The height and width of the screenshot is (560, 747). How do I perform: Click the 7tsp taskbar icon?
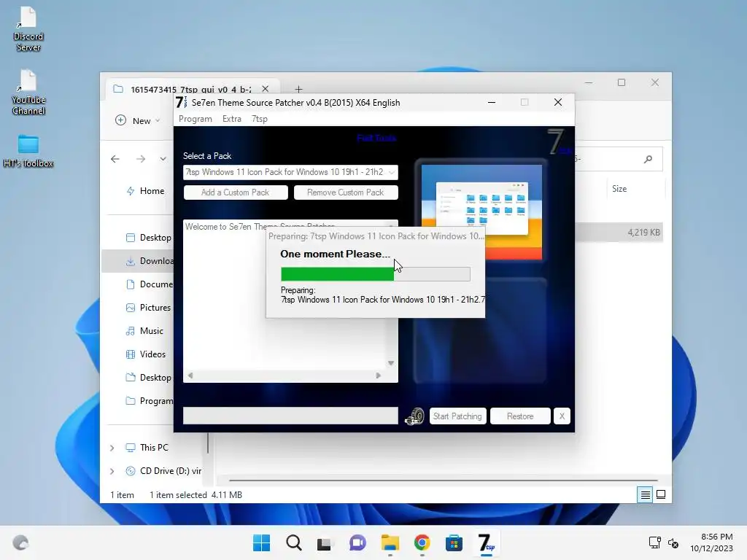486,542
